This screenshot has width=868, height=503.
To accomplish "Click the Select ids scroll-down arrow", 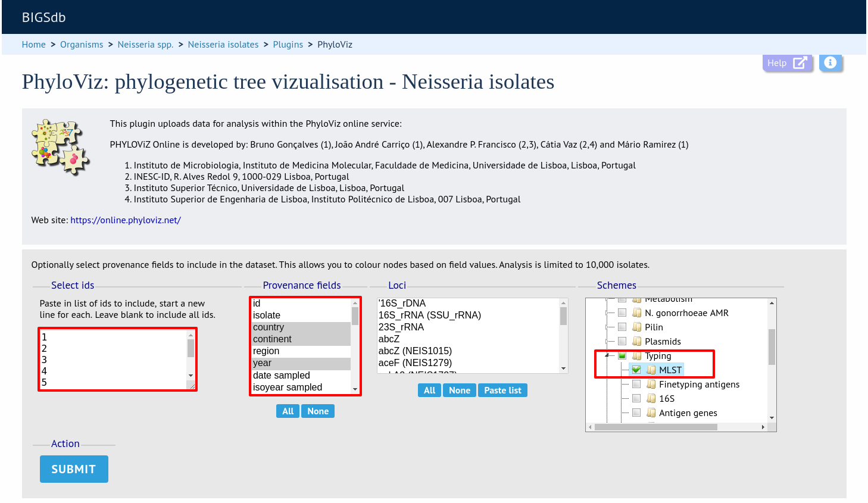I will tap(191, 376).
